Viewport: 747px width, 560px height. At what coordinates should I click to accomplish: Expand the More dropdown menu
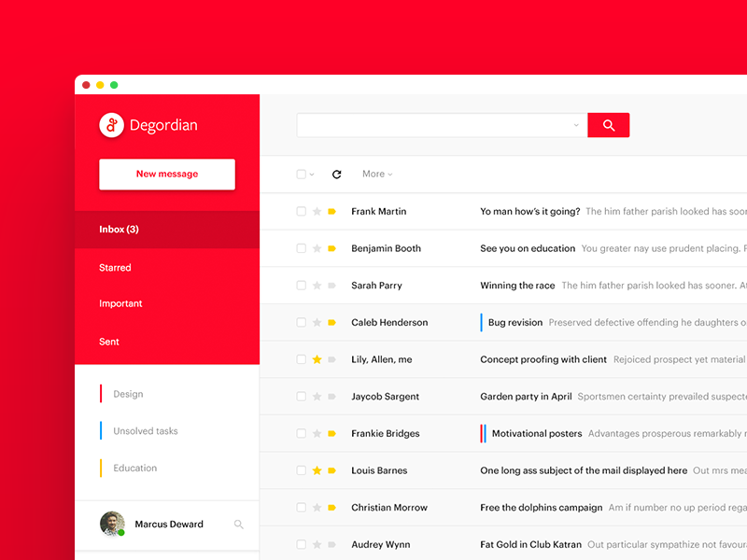pyautogui.click(x=376, y=175)
